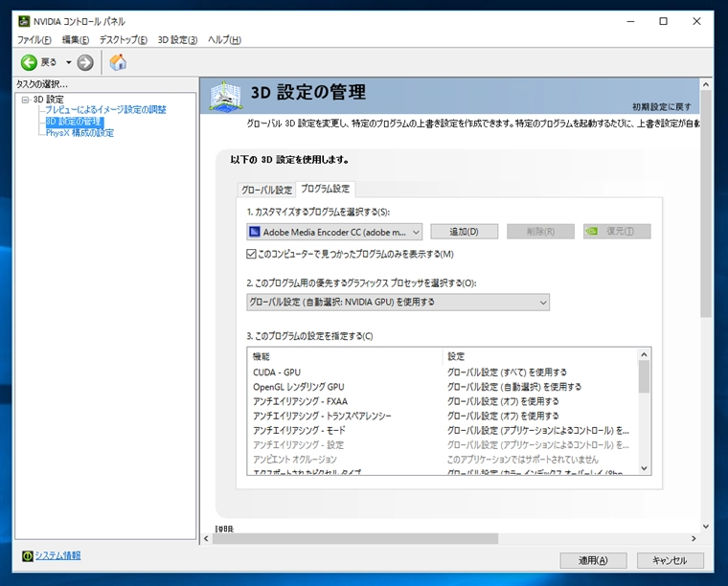Viewport: 728px width, 586px height.
Task: Open the デスクトップ(E) menu
Action: (123, 40)
